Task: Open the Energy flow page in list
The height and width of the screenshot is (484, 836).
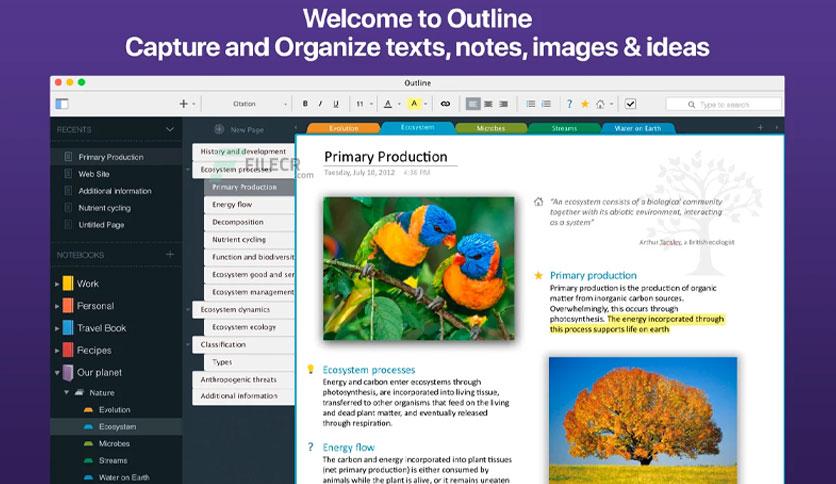Action: pos(249,204)
